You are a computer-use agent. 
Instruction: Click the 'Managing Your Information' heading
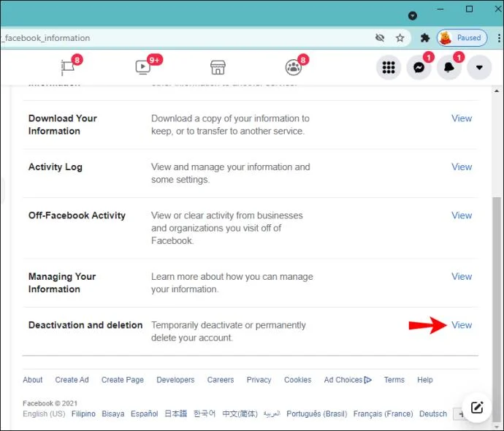point(62,283)
